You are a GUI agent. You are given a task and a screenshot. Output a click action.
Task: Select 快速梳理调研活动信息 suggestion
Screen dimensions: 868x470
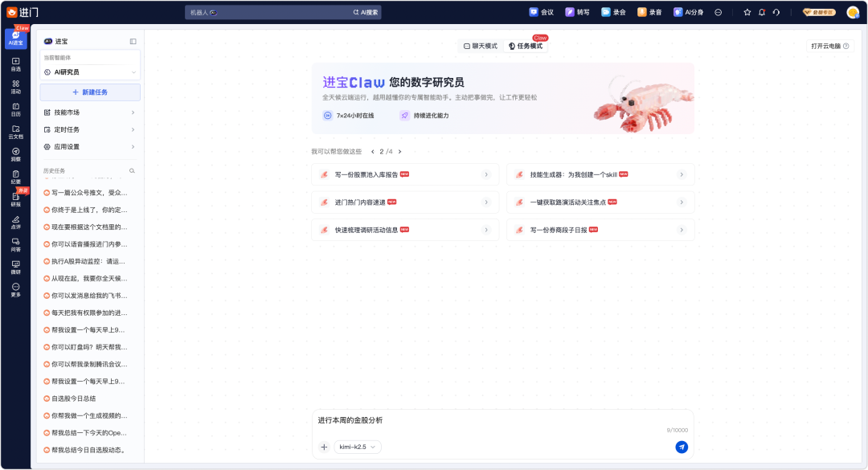pyautogui.click(x=404, y=230)
